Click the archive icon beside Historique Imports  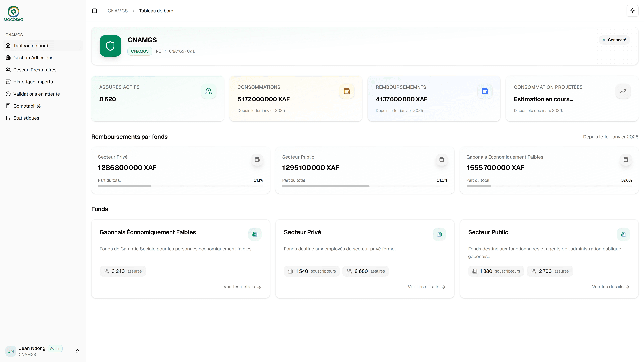click(8, 82)
